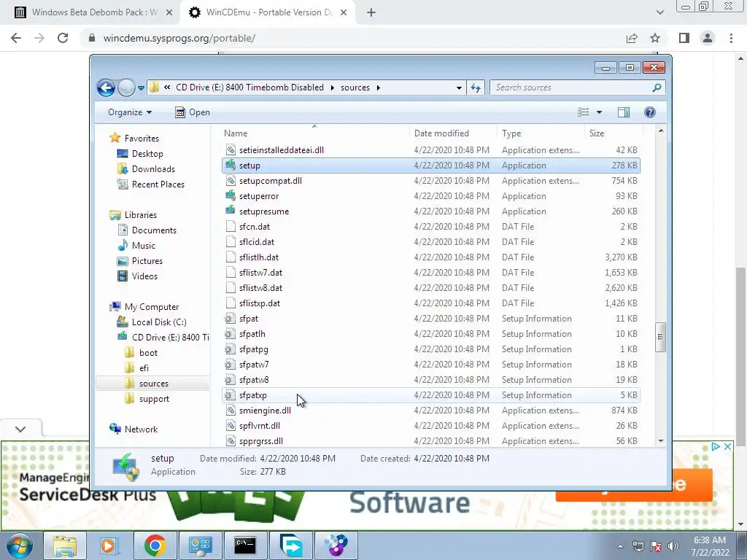Screen dimensions: 747x560
Task: Click the volume icon in system tray
Action: [673, 546]
